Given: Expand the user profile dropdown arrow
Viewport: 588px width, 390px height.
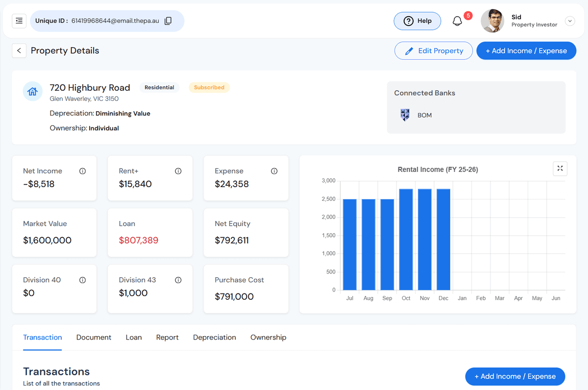Looking at the screenshot, I should [x=569, y=21].
